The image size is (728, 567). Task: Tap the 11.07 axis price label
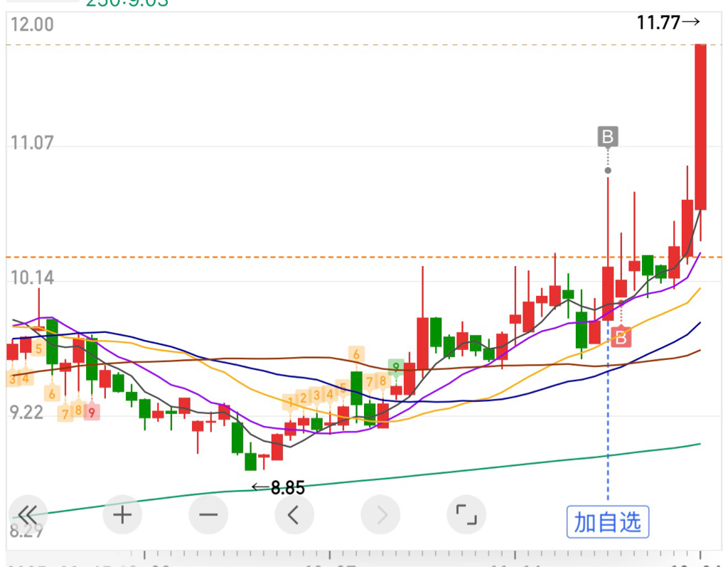(31, 143)
